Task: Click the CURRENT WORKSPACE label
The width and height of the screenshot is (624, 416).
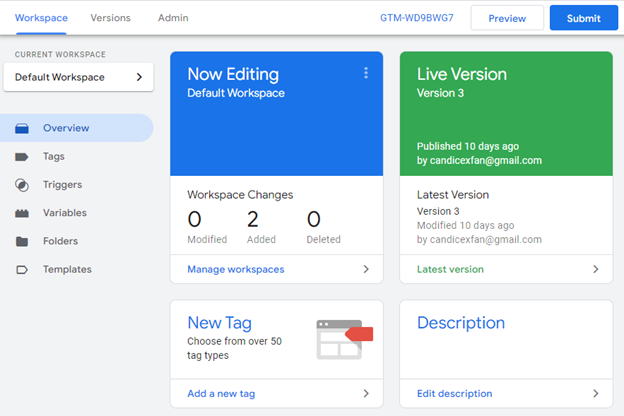Action: (60, 55)
